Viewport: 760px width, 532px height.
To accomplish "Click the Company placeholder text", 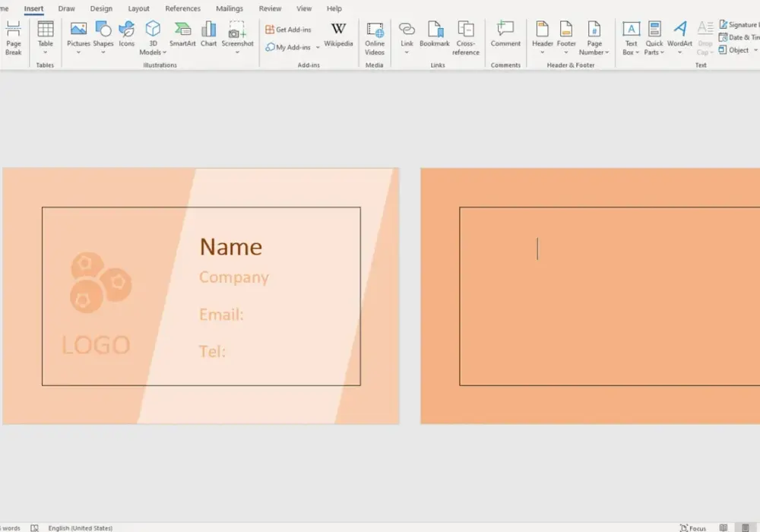I will (233, 277).
